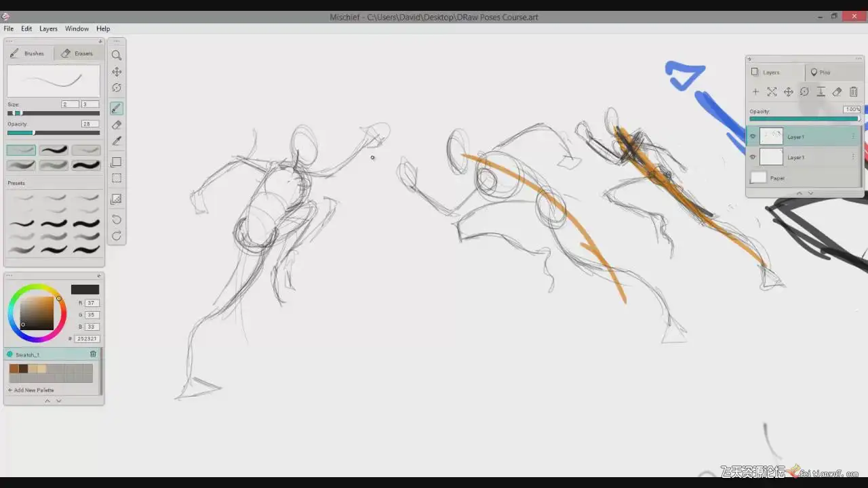Delete layer with trash icon in Layers panel
This screenshot has width=868, height=488.
pos(853,91)
